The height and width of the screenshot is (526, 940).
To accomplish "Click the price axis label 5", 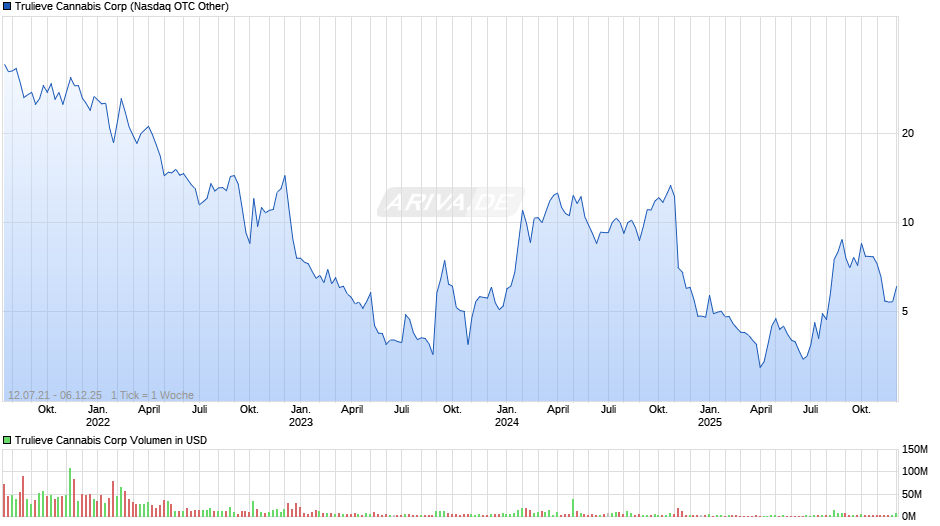I will tap(905, 311).
